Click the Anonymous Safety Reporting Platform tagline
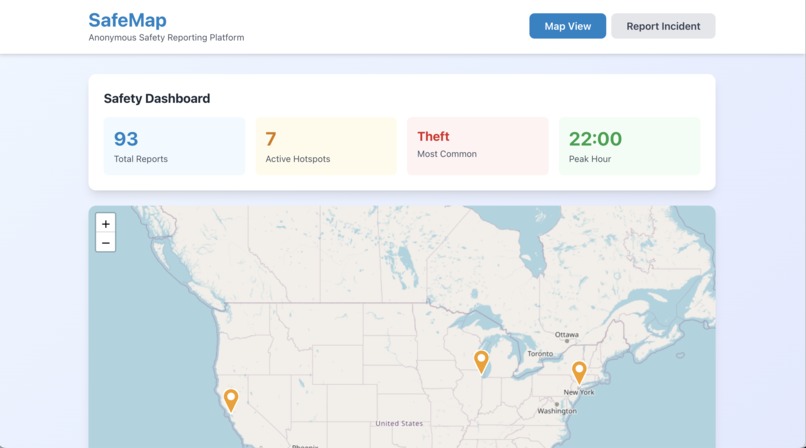The width and height of the screenshot is (806, 448). tap(166, 38)
